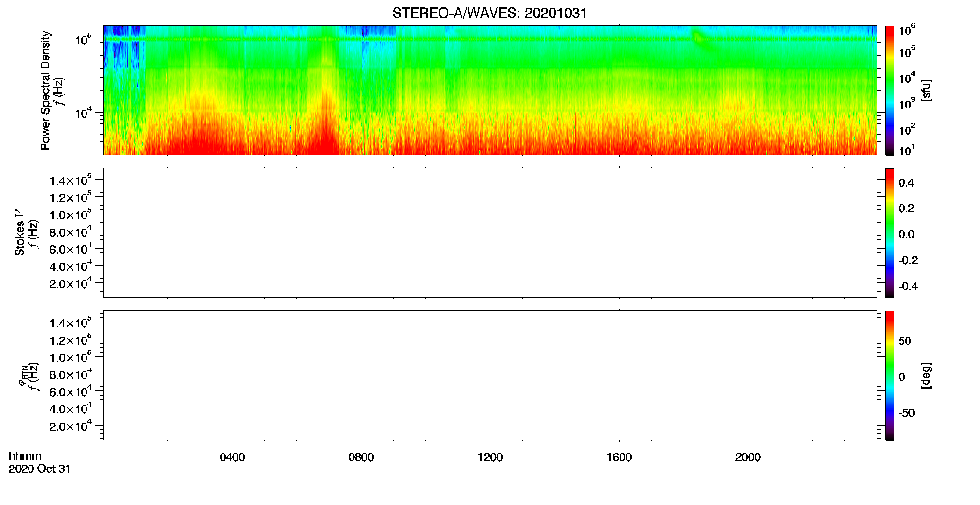Click the "2020 Oct 31" date label
Image resolution: width=980 pixels, height=505 pixels.
click(40, 469)
